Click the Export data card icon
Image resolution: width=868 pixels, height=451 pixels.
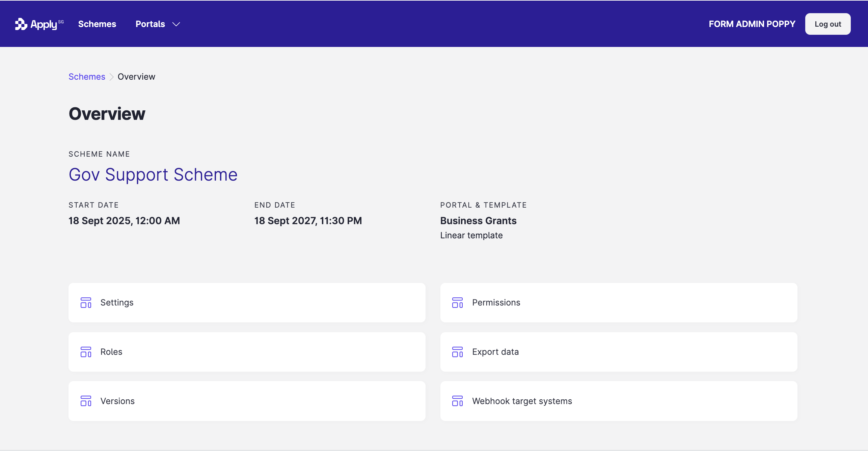click(457, 352)
